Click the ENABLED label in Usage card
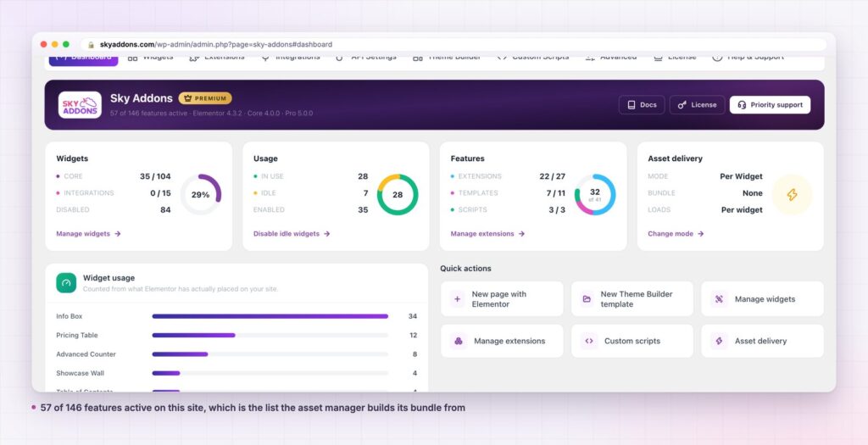Screen dimensions: 868x445 pos(269,209)
